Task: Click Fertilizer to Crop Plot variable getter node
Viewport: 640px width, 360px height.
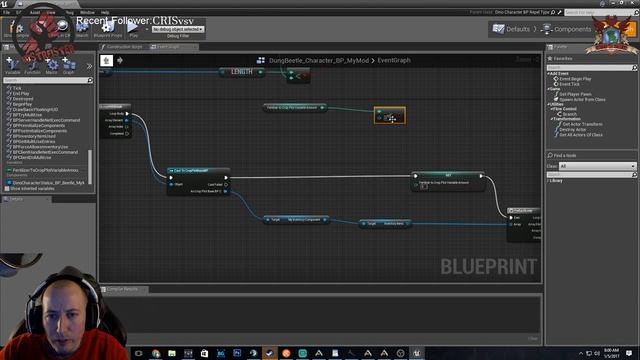Action: 294,107
